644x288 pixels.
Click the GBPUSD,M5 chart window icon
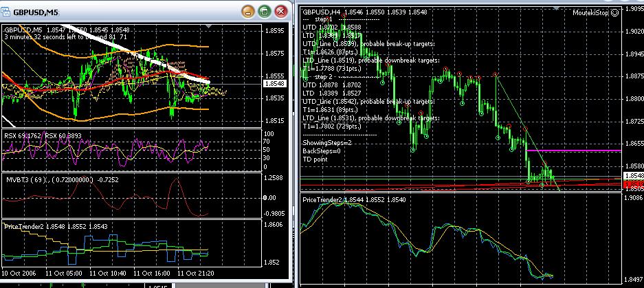[5, 12]
